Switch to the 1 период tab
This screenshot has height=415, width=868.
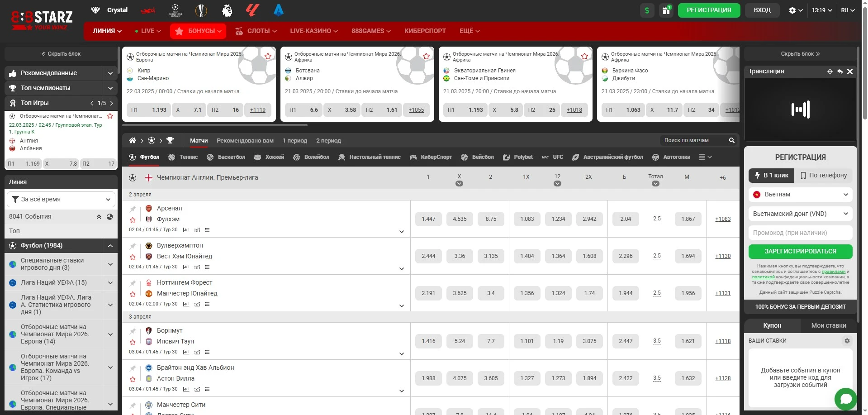coord(295,141)
